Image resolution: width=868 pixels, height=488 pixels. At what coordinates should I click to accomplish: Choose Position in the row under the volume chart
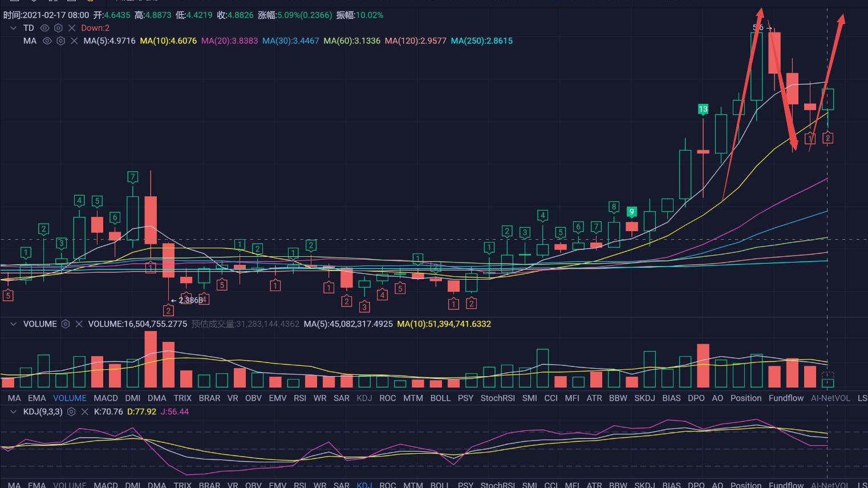point(745,398)
